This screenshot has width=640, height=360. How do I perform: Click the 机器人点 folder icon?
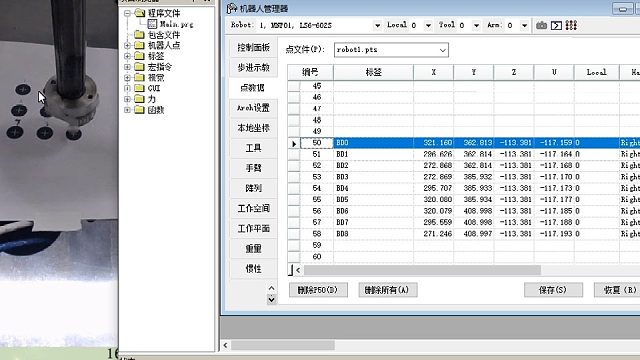(140, 45)
